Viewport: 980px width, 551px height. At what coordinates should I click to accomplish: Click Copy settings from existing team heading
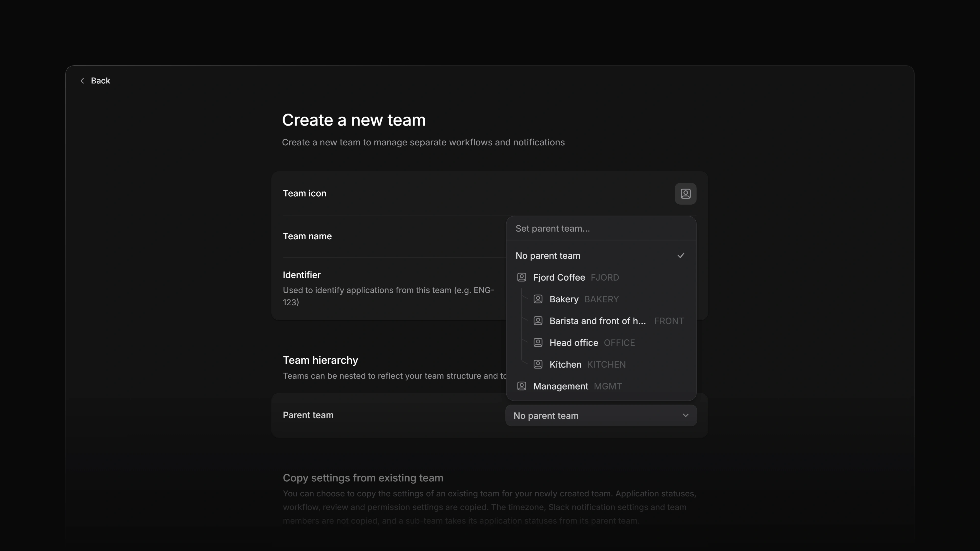[x=363, y=478]
